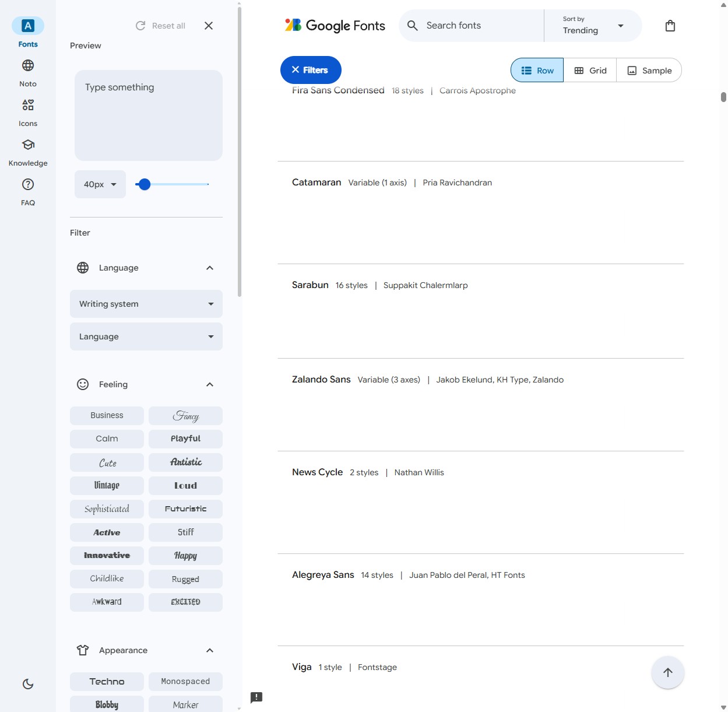Open the Language dropdown
Image resolution: width=728 pixels, height=712 pixels.
(x=146, y=336)
